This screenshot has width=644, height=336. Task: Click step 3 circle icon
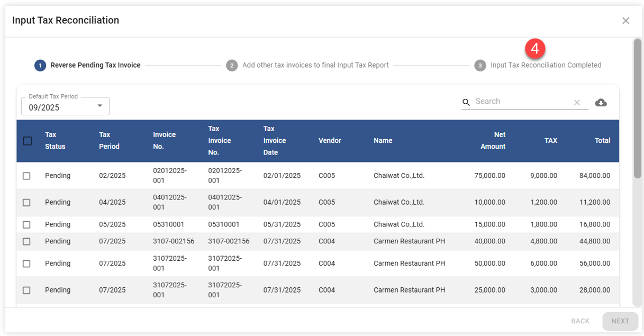click(480, 66)
